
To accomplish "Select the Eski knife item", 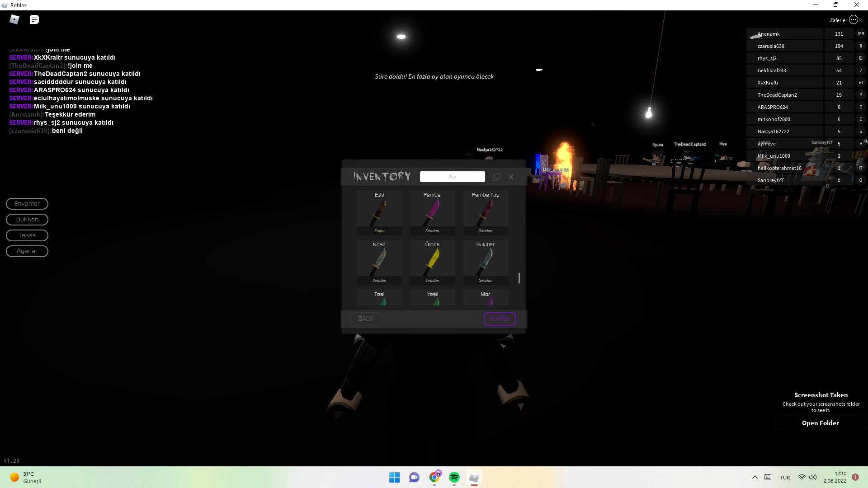I will click(x=379, y=212).
